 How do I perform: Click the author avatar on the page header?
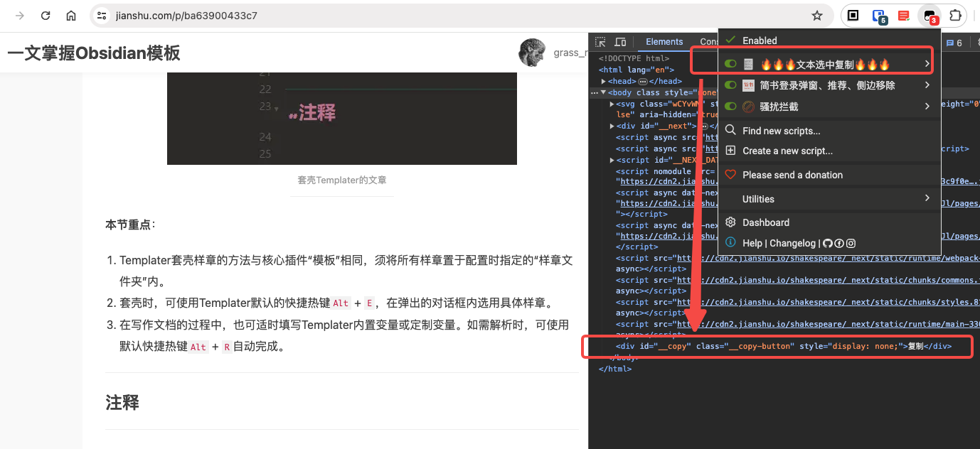532,53
